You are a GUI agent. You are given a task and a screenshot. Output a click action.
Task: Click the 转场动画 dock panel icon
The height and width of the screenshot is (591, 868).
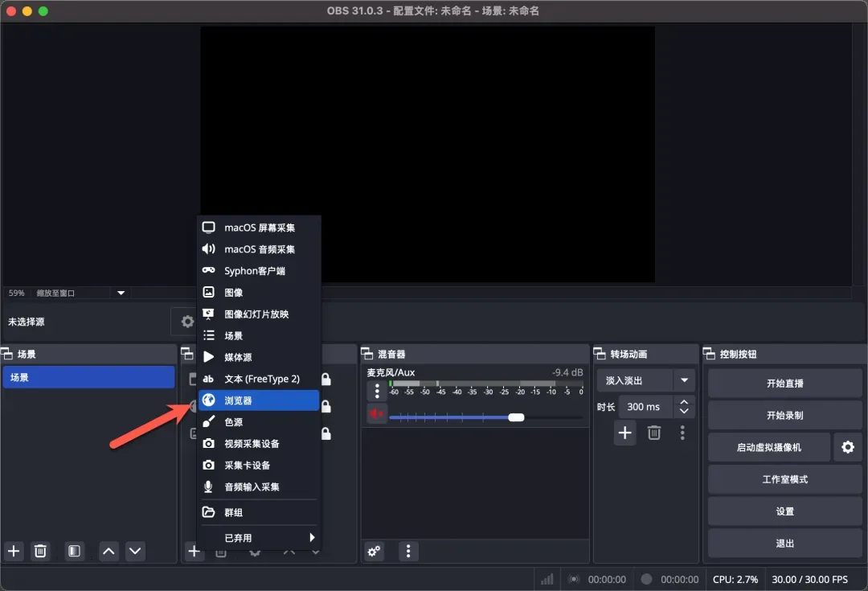point(600,354)
